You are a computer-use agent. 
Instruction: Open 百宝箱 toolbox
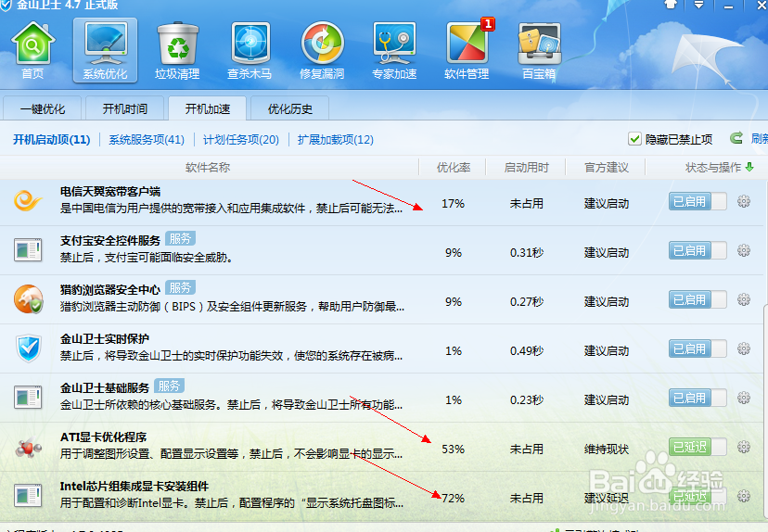[539, 50]
